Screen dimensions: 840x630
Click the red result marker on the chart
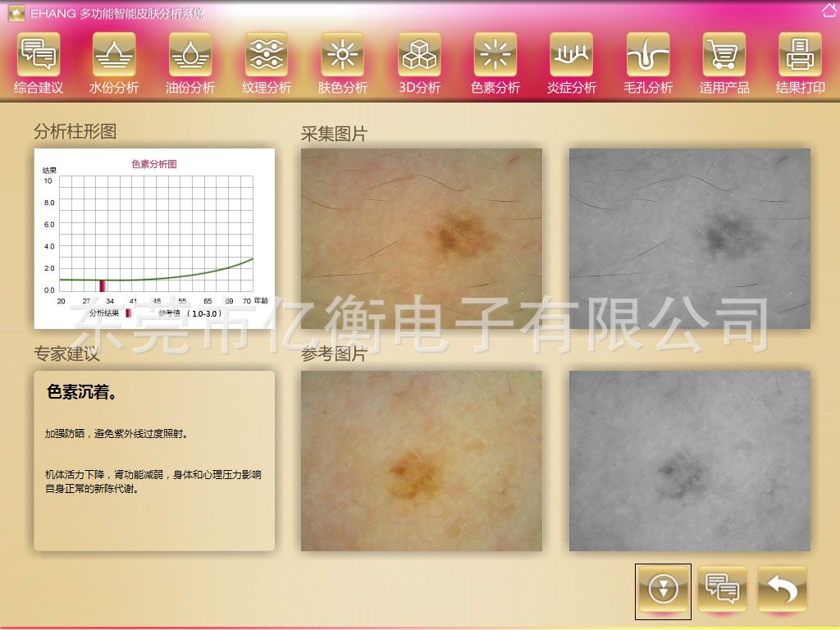pyautogui.click(x=103, y=285)
